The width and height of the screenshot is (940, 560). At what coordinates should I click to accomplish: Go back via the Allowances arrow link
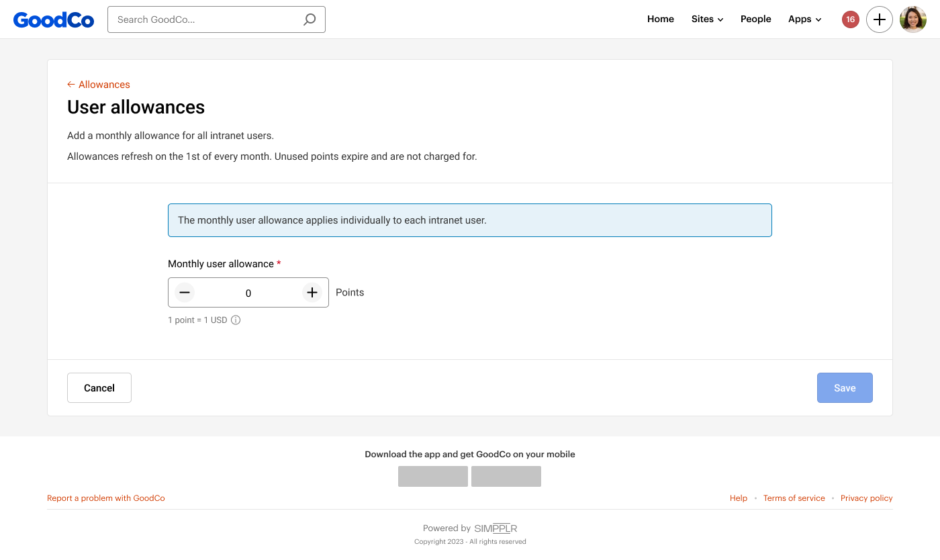click(x=99, y=85)
